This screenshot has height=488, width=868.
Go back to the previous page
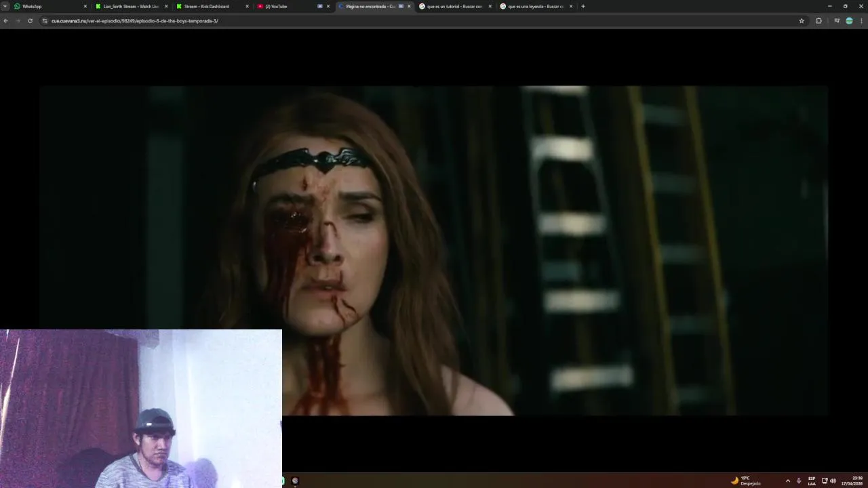click(5, 21)
